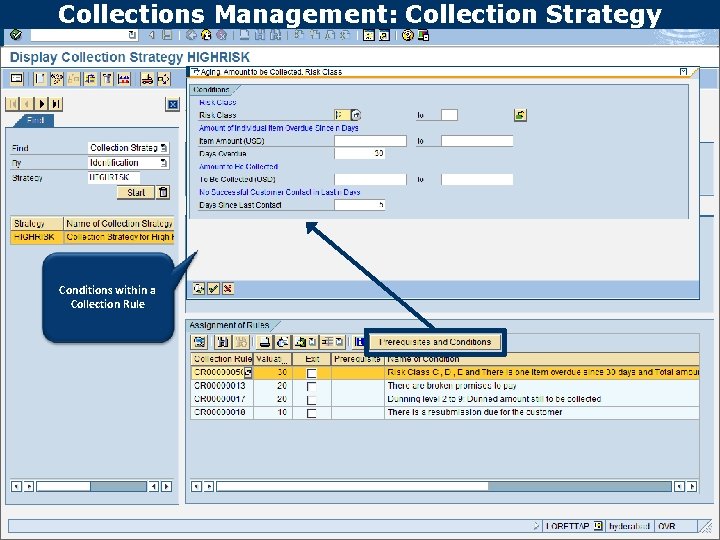The image size is (720, 540).
Task: Jump to the next entry with the black arrow
Action: tap(42, 104)
